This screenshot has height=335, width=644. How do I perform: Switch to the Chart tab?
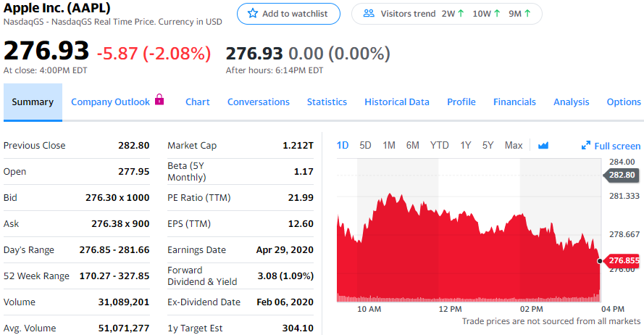pos(198,102)
